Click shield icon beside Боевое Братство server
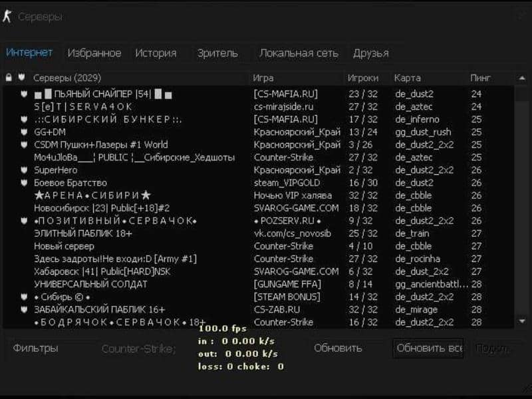Screen dimensions: 532x399 click(x=24, y=182)
